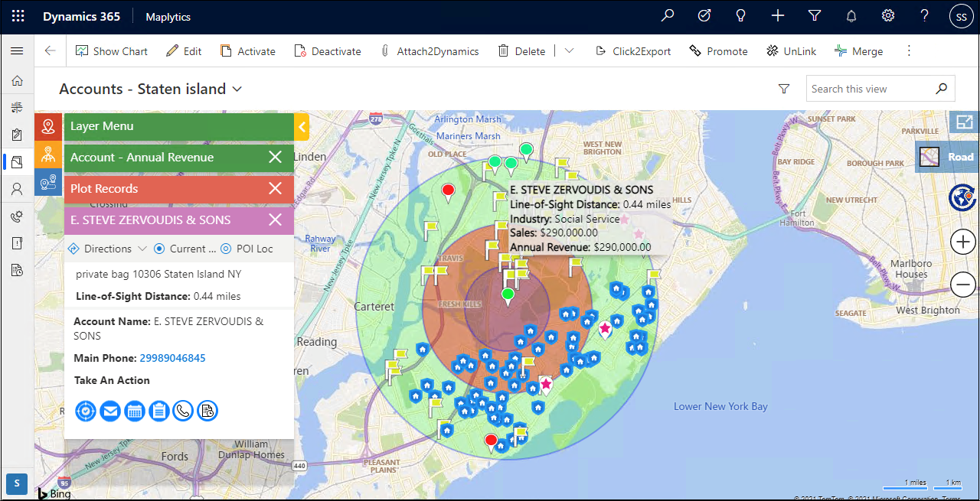Click Click2Export in the command bar
The image size is (980, 501).
[x=633, y=51]
